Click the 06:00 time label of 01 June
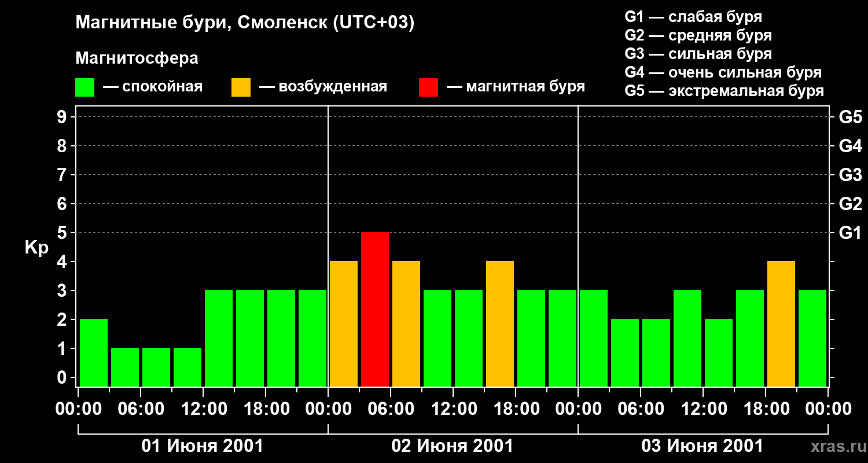 tap(141, 409)
